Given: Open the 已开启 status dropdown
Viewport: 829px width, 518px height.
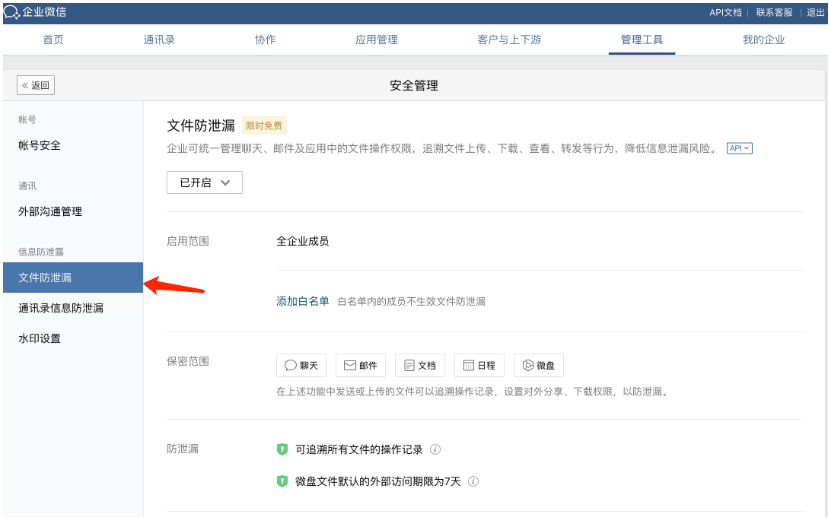Looking at the screenshot, I should click(x=204, y=183).
